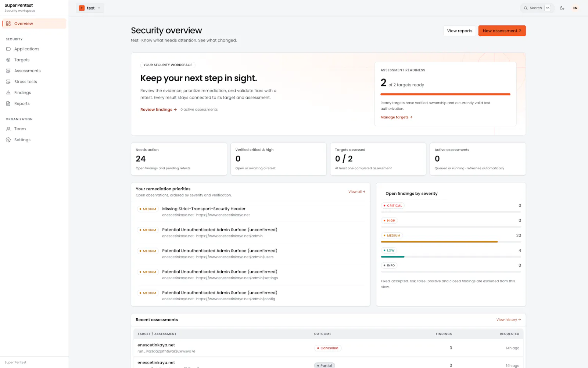Viewport: 588px width, 368px height.
Task: Open Missing Strict-Transport-Security Header finding
Action: 251,212
